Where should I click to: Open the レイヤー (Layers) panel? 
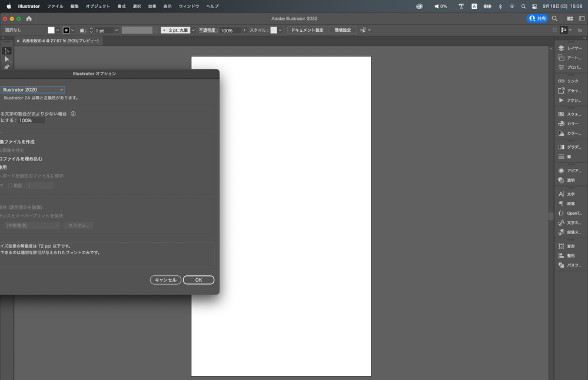(x=570, y=48)
